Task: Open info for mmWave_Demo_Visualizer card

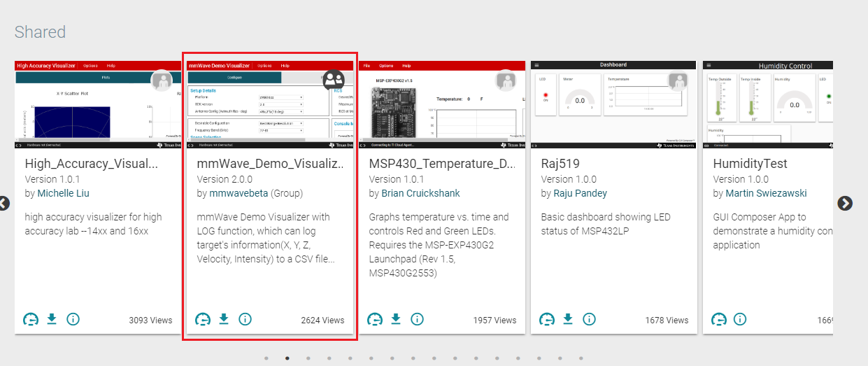Action: (245, 319)
